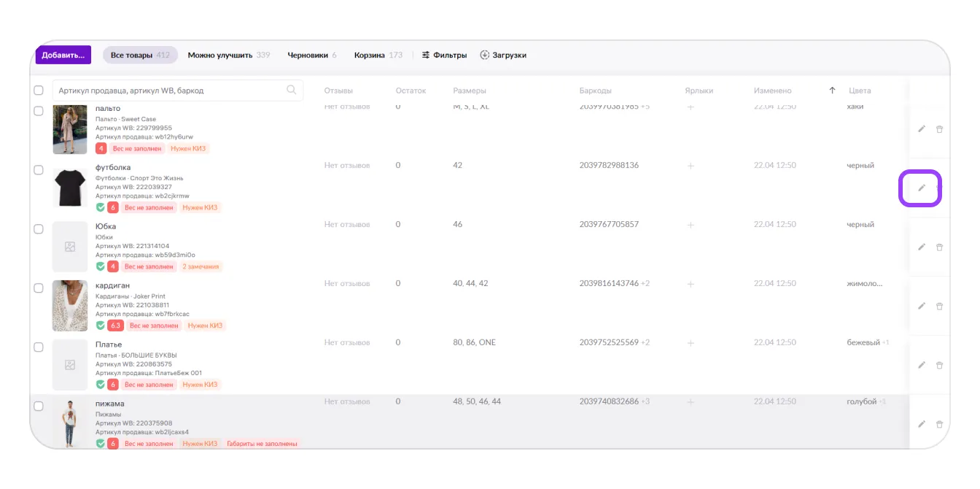
Task: Click the pencil icon for пижама row
Action: click(x=921, y=425)
